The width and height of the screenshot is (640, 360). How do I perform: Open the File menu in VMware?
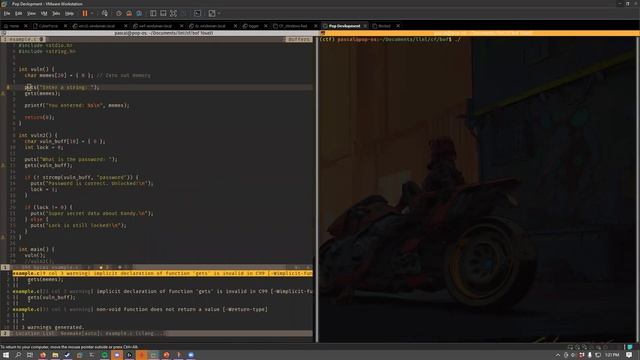tap(7, 13)
